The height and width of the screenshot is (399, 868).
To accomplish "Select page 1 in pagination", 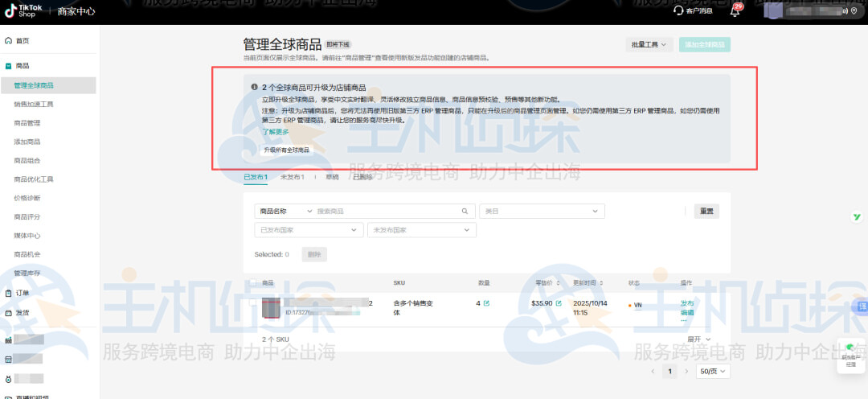I will pos(669,372).
